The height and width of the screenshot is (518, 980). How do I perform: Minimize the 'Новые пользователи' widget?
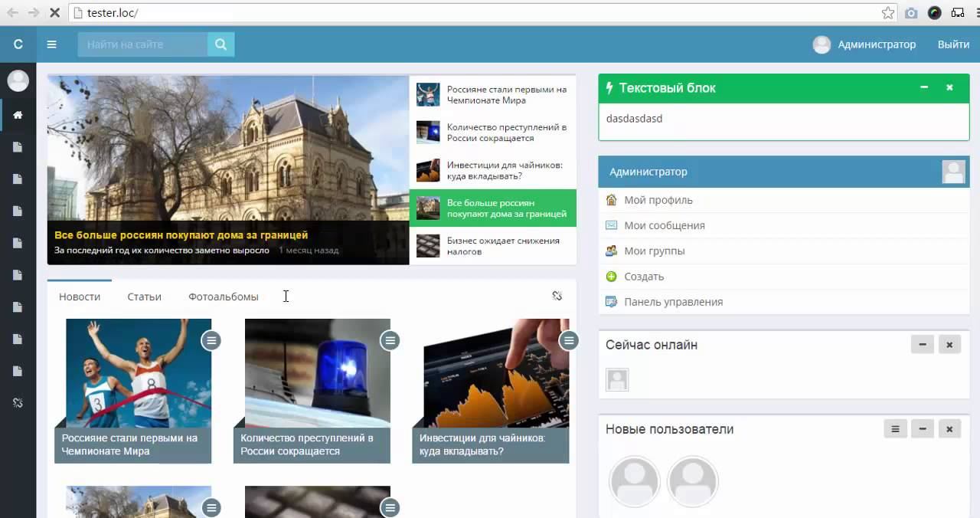click(923, 429)
